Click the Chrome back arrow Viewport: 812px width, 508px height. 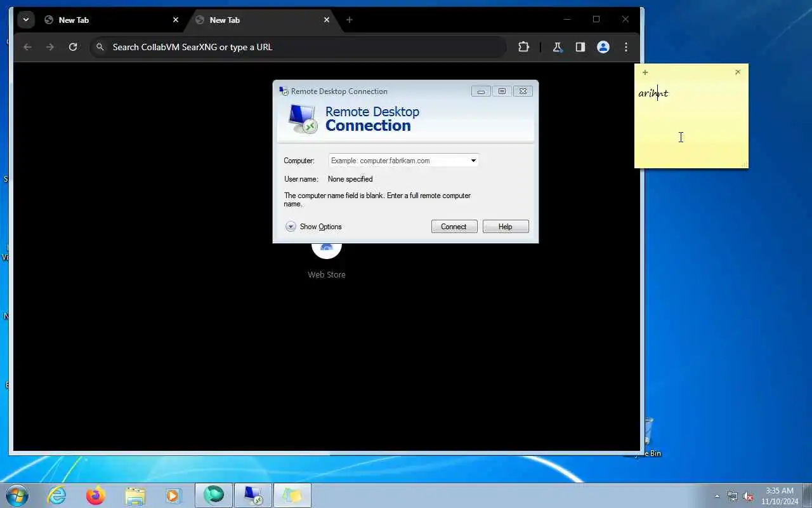pyautogui.click(x=27, y=47)
